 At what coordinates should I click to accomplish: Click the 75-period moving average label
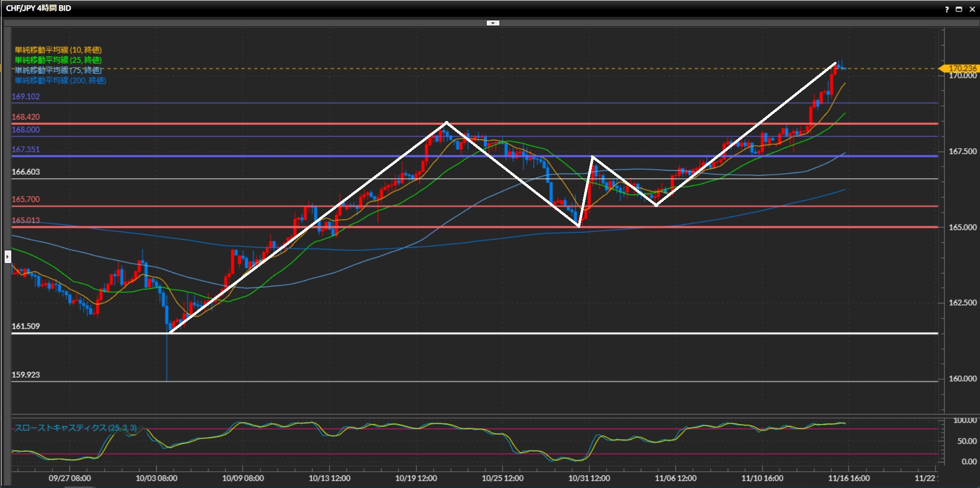point(58,70)
